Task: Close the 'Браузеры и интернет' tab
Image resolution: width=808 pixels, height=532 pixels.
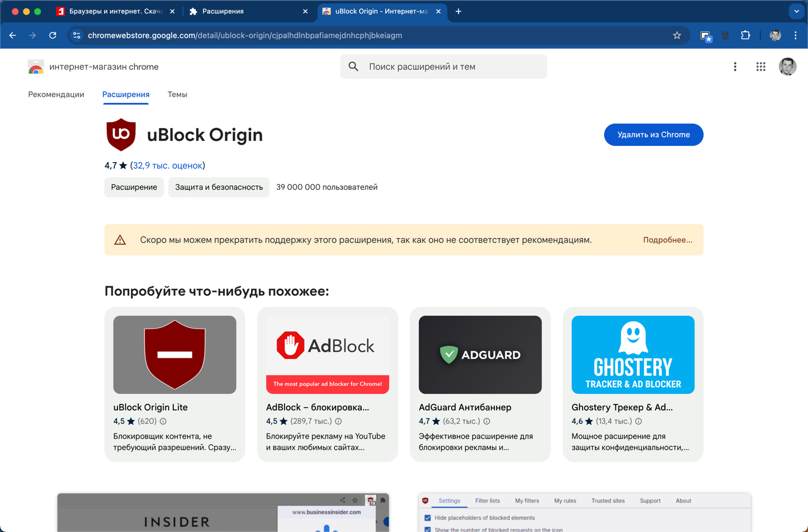Action: pyautogui.click(x=172, y=11)
